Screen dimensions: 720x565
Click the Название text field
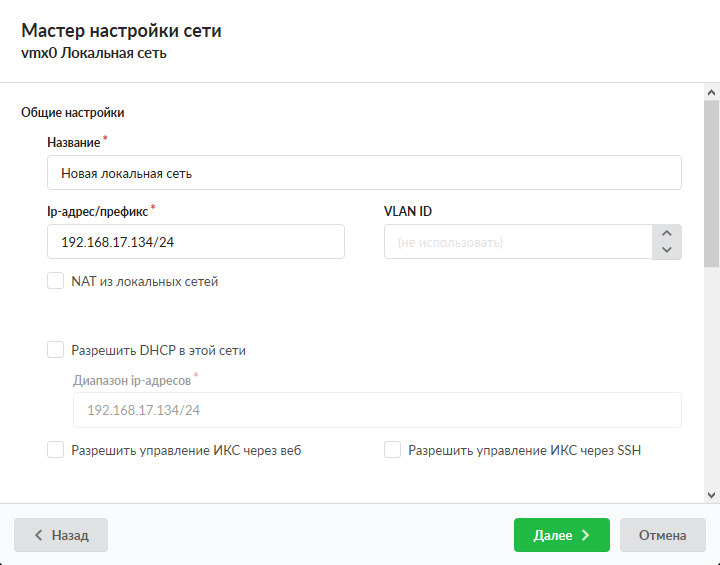click(364, 173)
